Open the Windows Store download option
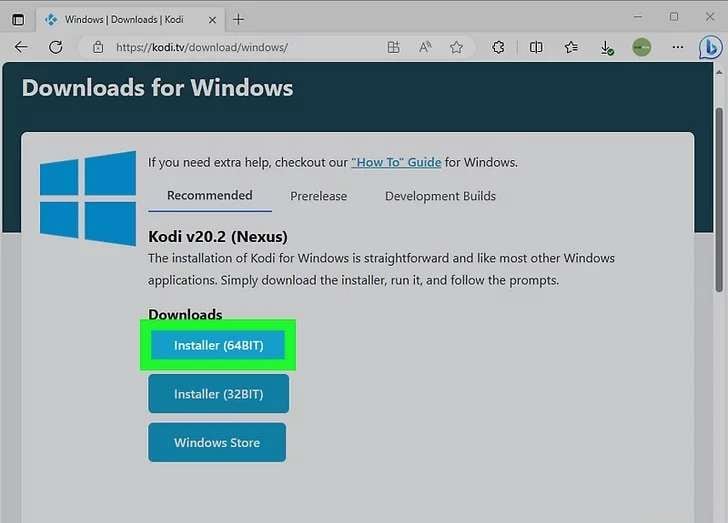 click(217, 442)
